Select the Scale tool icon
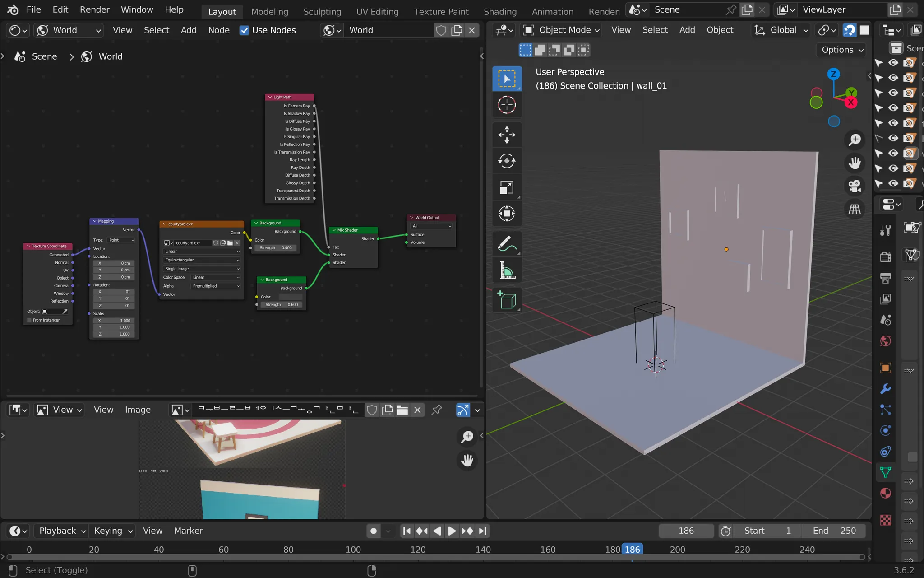924x578 pixels. [x=507, y=187]
